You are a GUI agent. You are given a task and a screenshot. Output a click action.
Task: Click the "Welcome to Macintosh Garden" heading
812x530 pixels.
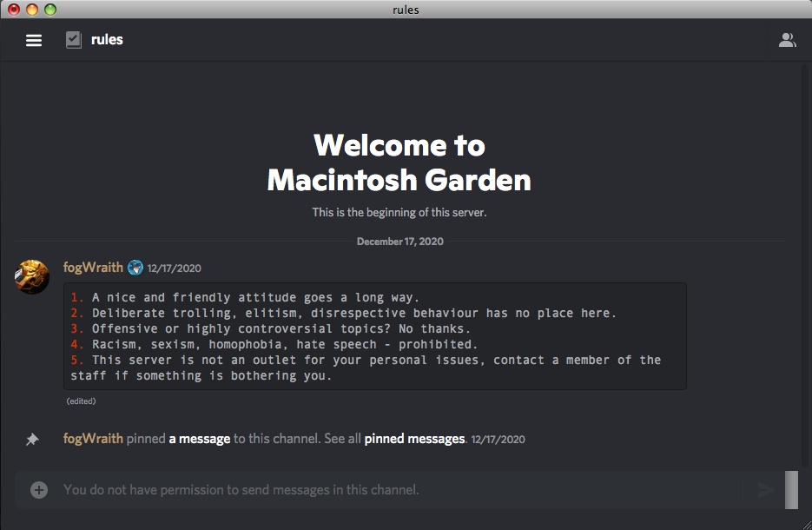tap(399, 162)
